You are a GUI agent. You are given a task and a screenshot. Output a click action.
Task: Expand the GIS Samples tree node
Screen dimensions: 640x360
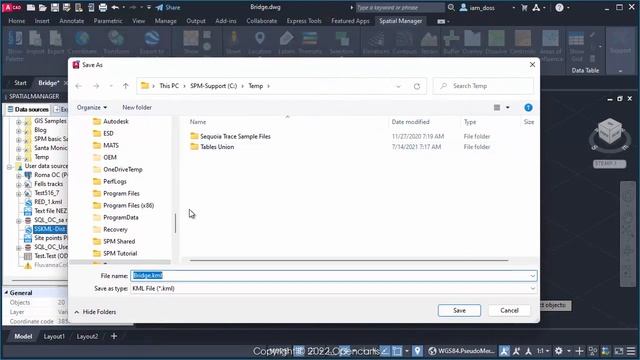coord(18,122)
